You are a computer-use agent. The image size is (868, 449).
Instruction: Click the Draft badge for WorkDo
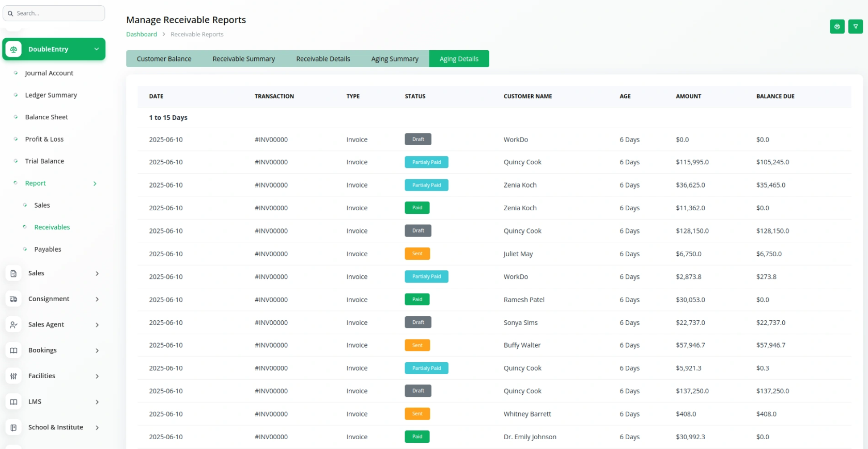(x=418, y=140)
